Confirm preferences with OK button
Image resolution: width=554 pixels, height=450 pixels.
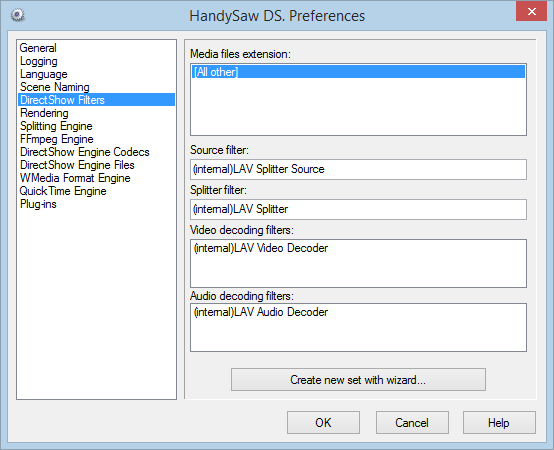323,422
